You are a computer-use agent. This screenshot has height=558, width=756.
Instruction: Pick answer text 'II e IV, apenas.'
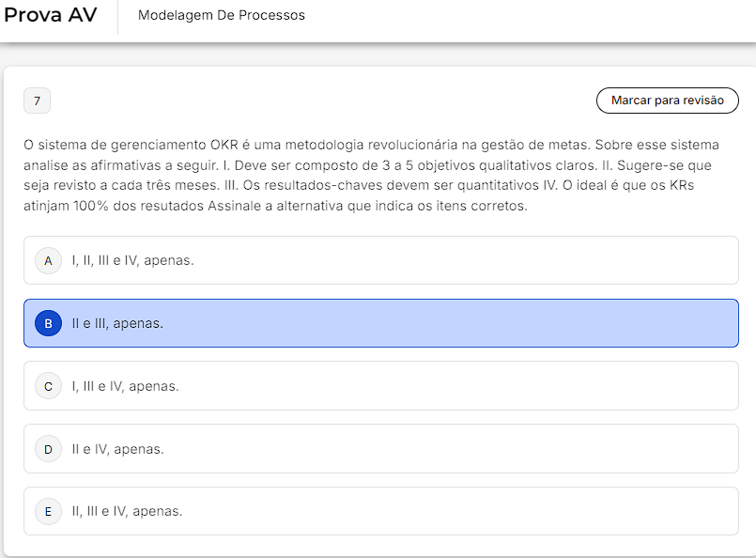[x=117, y=449]
